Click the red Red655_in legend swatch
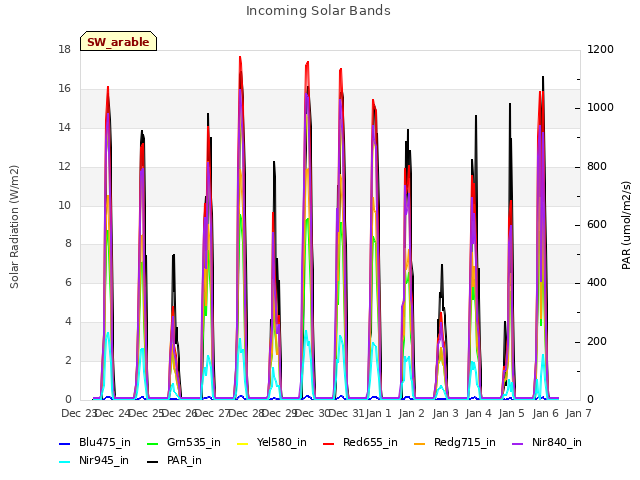 click(329, 443)
